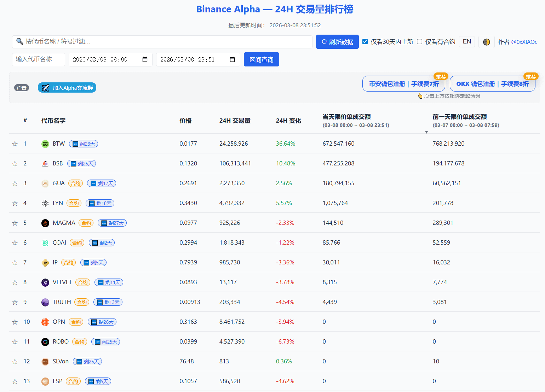The height and width of the screenshot is (392, 545).
Task: Sort by 24H 交易量 column
Action: [235, 121]
